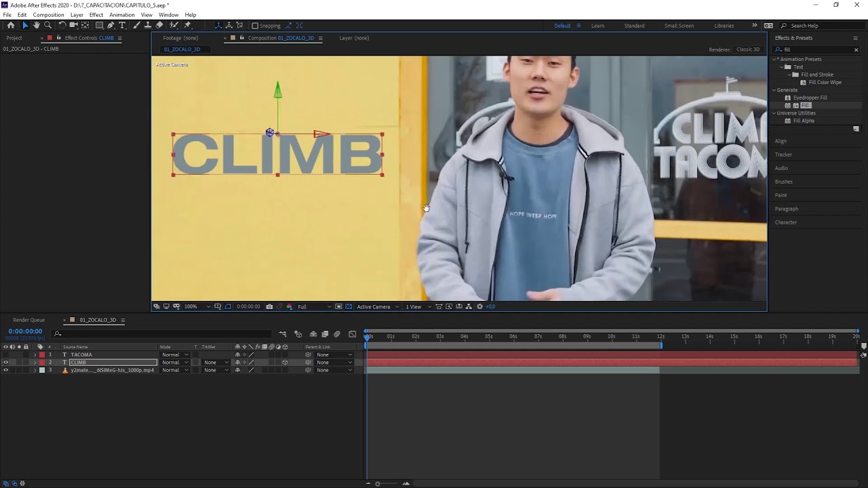Select the Eraser tool
This screenshot has width=868, height=488.
pos(159,25)
